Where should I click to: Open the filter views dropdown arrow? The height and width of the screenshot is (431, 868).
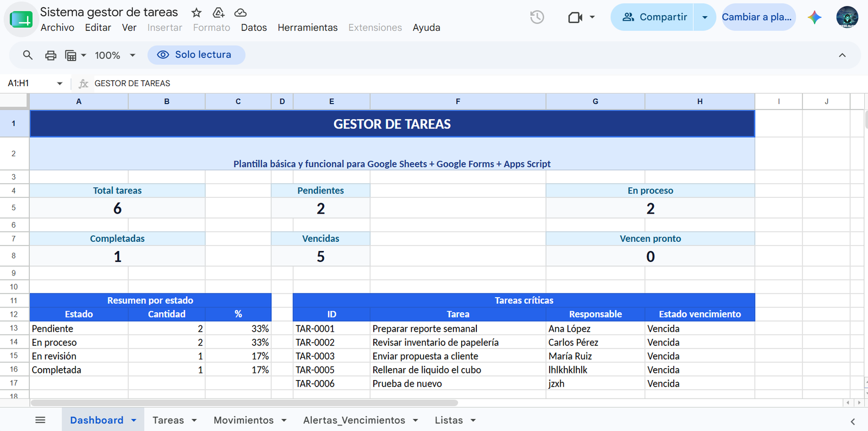[x=84, y=55]
